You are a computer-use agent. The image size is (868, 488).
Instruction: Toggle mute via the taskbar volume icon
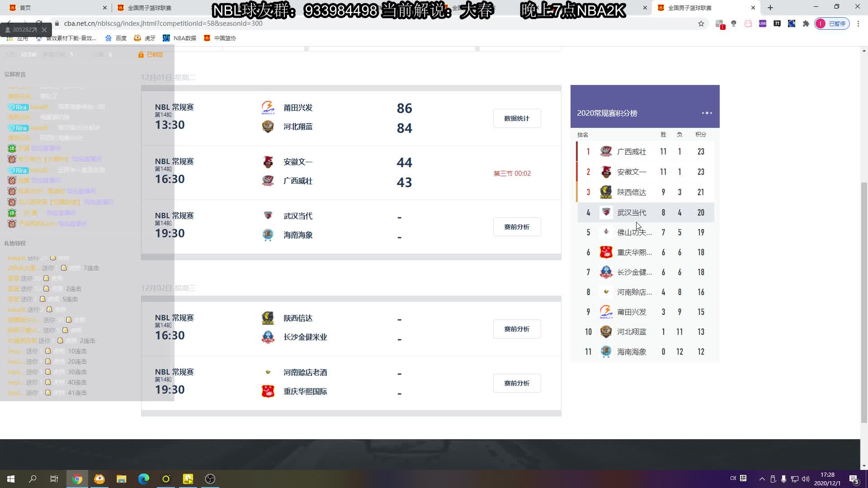coord(806,479)
